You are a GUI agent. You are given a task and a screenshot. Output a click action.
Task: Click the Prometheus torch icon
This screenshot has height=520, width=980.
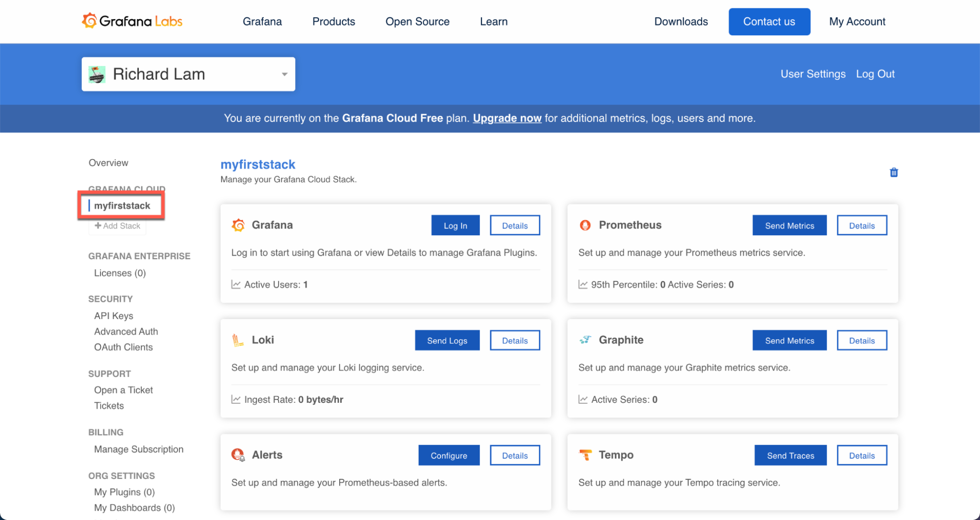pyautogui.click(x=585, y=225)
